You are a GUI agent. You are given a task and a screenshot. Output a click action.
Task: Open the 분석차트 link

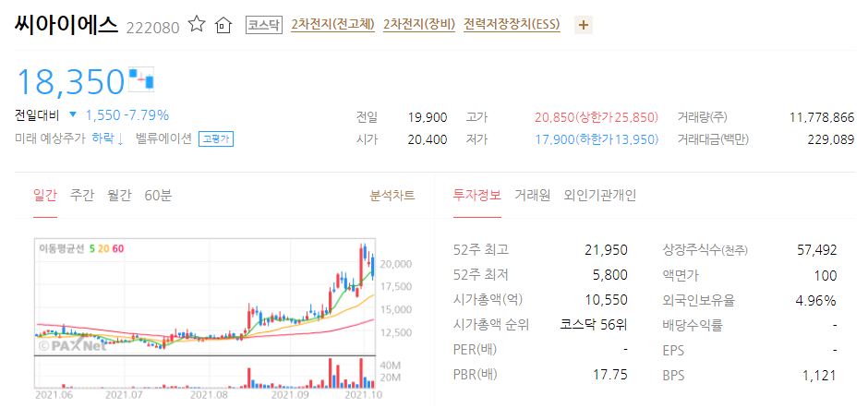tap(392, 196)
